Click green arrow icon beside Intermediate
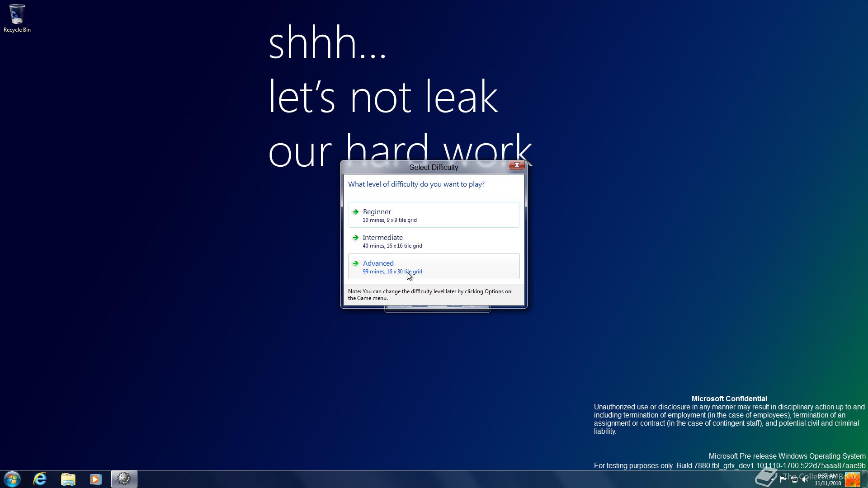 click(x=355, y=238)
